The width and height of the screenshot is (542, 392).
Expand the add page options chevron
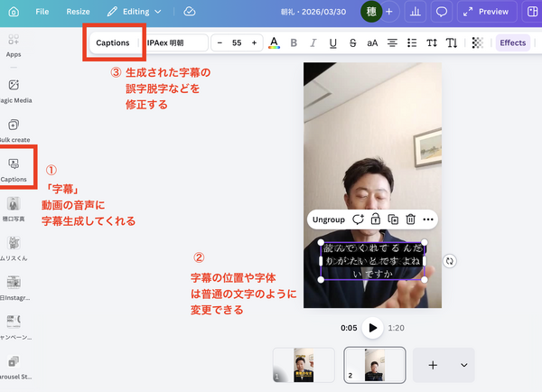pos(464,364)
